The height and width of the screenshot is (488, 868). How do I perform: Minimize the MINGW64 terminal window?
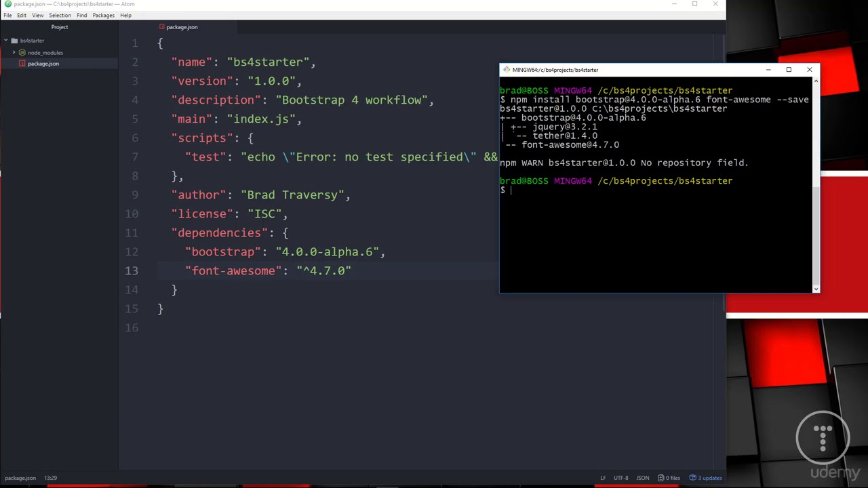(768, 70)
